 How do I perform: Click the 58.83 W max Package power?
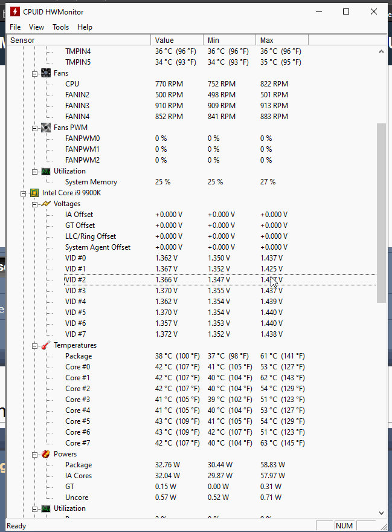(x=272, y=465)
